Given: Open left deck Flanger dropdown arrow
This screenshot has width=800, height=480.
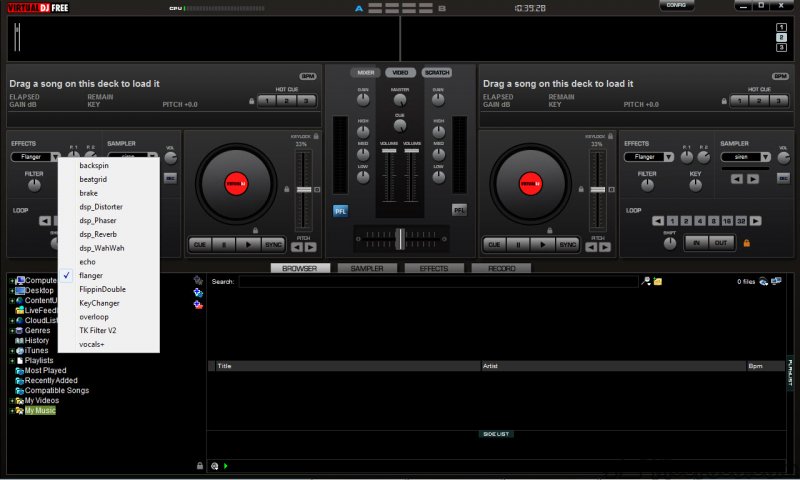Looking at the screenshot, I should point(55,157).
